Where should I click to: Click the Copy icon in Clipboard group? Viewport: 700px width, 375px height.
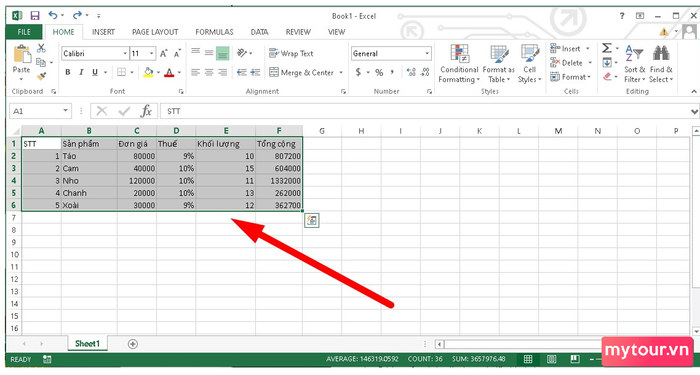point(41,62)
